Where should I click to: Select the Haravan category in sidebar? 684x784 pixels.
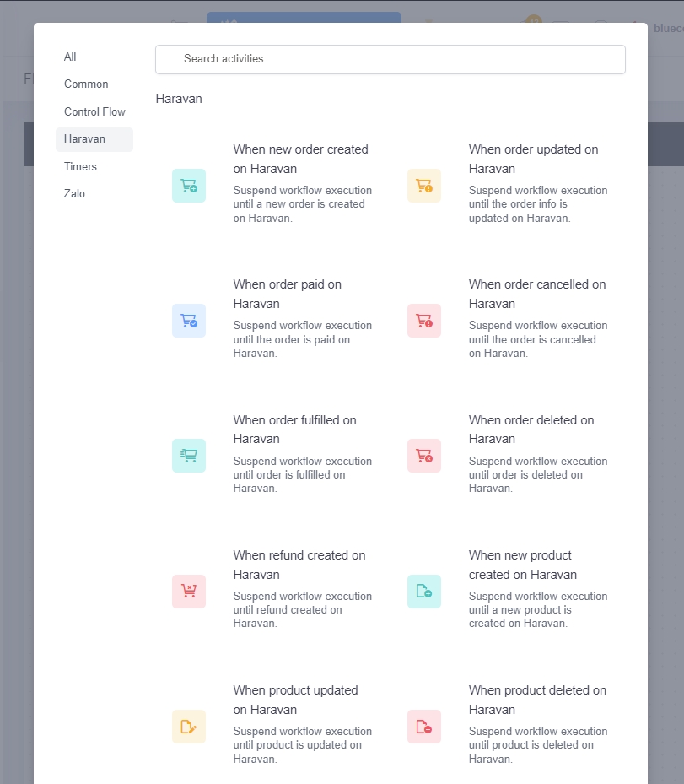[84, 139]
